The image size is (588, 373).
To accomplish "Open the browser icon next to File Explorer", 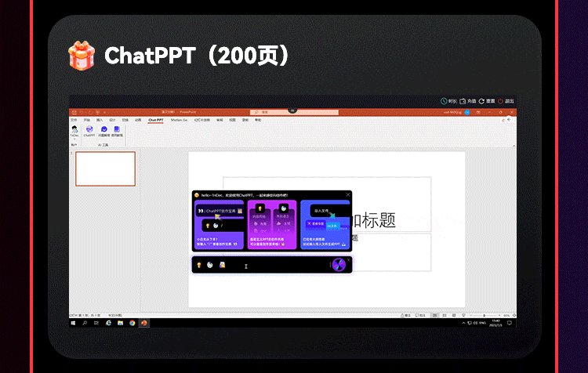I will point(132,323).
